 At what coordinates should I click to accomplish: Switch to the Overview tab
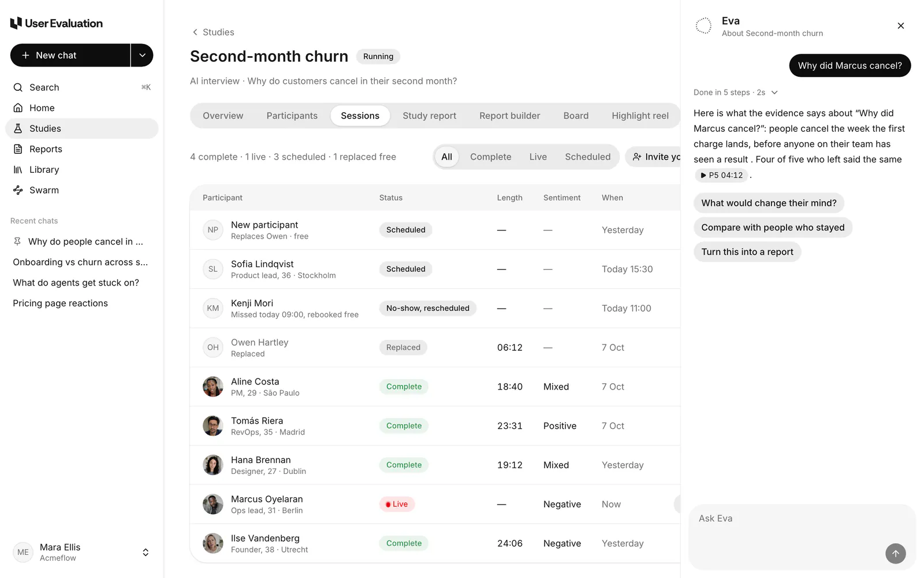[x=223, y=116]
